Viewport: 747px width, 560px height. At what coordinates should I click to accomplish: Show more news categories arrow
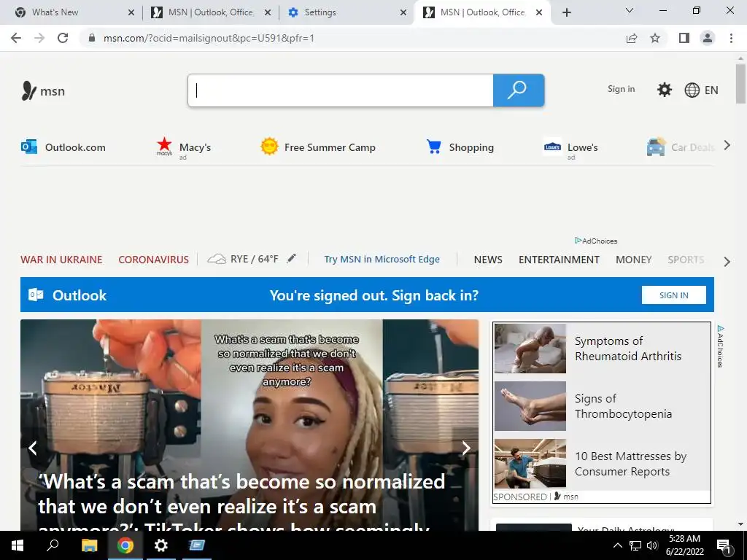727,262
